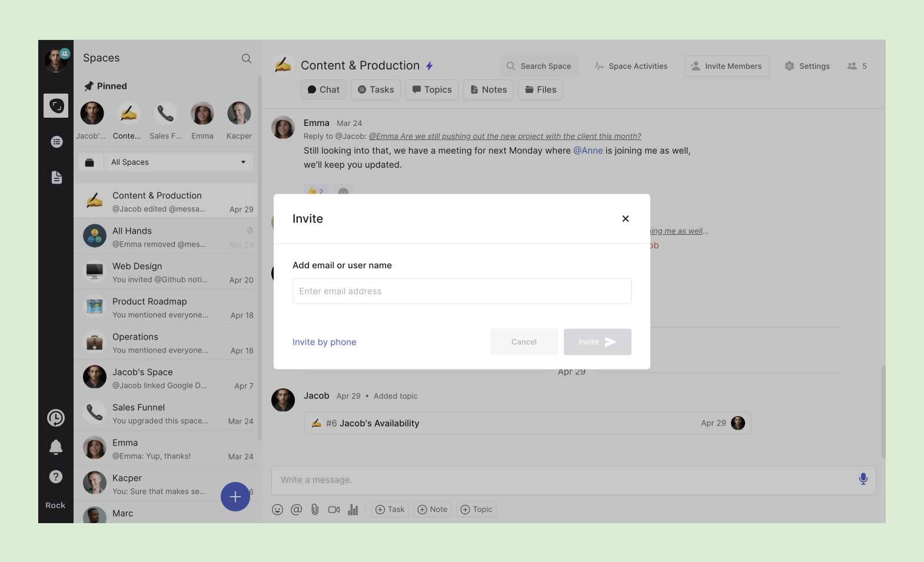Screen dimensions: 924x562
Task: Switch to the Tasks tab
Action: [x=375, y=90]
